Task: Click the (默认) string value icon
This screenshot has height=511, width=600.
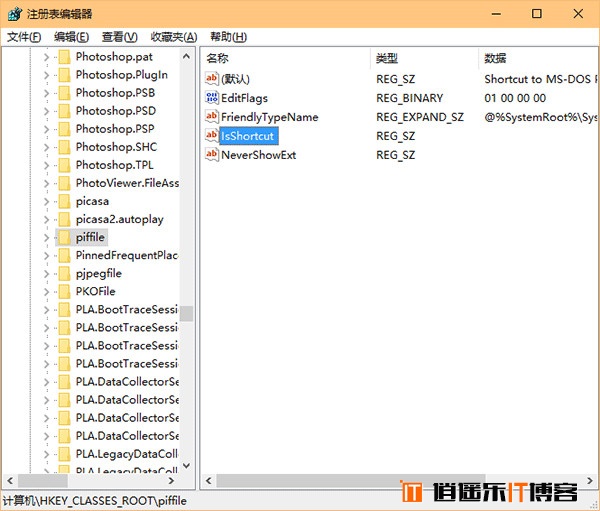Action: pos(212,78)
